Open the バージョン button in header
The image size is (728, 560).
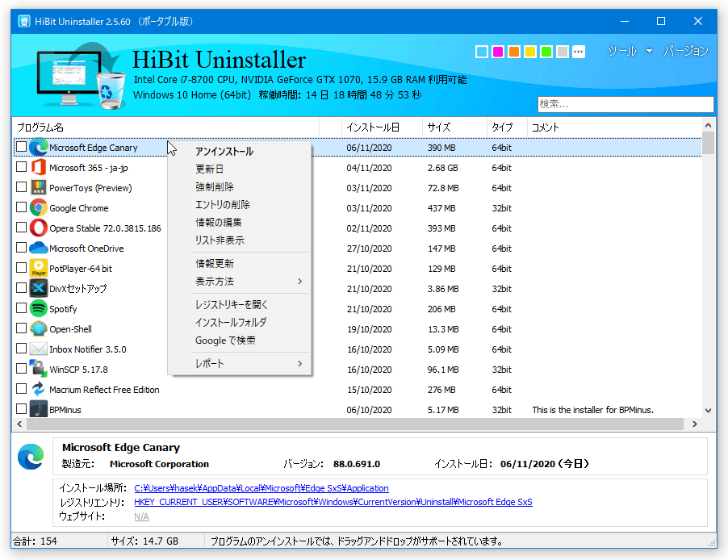(x=686, y=51)
